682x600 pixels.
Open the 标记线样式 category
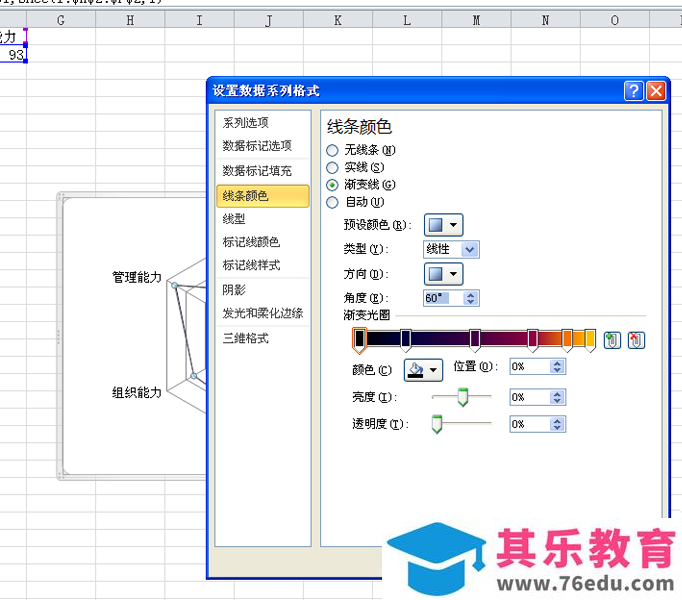pos(263,265)
